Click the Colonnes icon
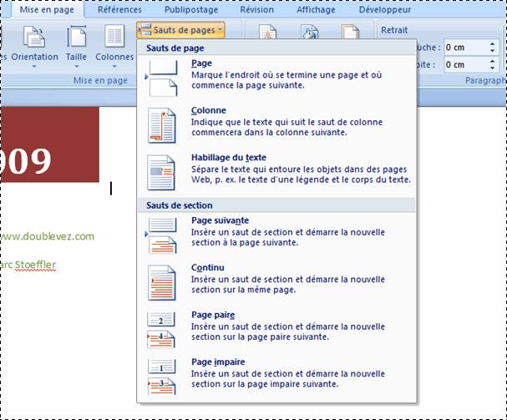This screenshot has width=507, height=420. 114,37
